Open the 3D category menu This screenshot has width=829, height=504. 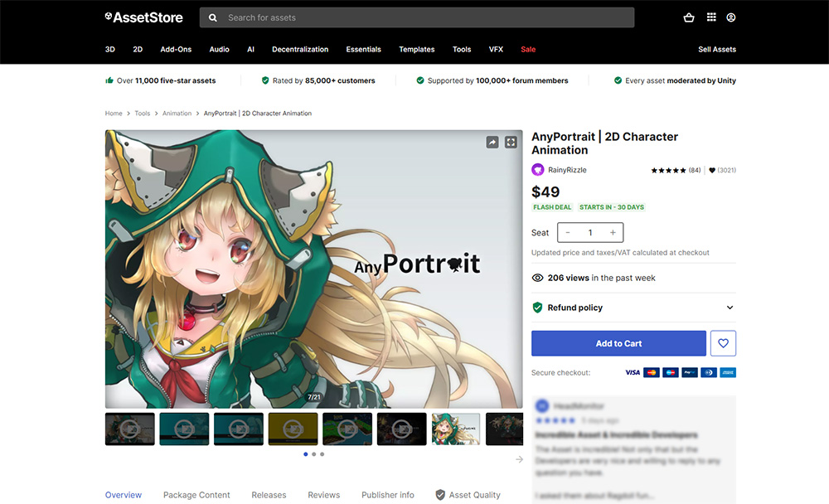110,49
